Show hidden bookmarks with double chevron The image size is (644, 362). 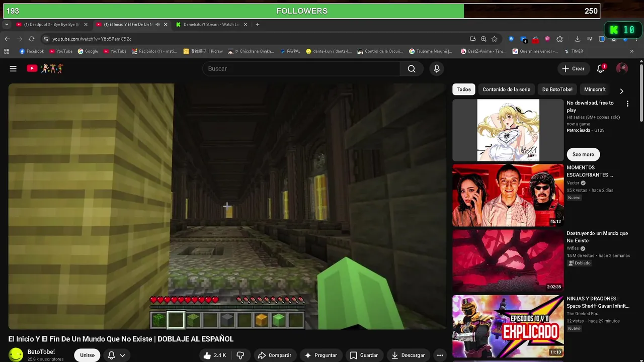632,51
